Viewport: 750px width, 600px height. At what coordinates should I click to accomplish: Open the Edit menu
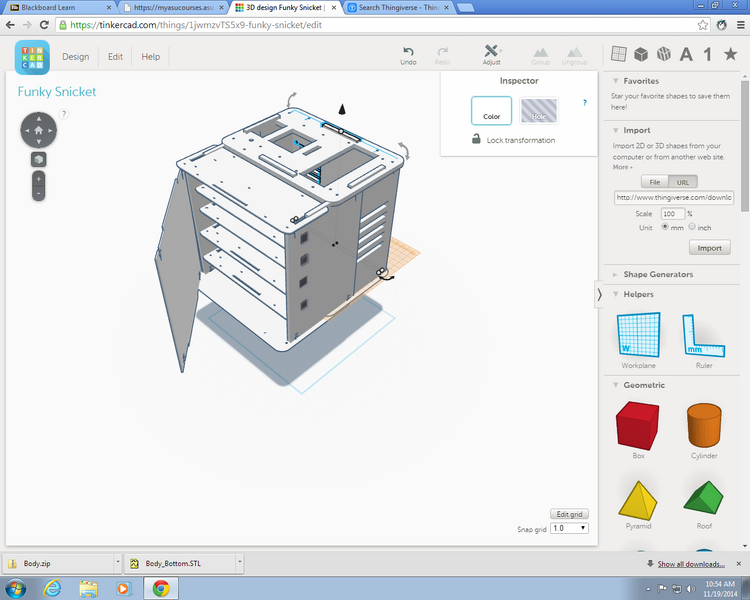(x=115, y=57)
